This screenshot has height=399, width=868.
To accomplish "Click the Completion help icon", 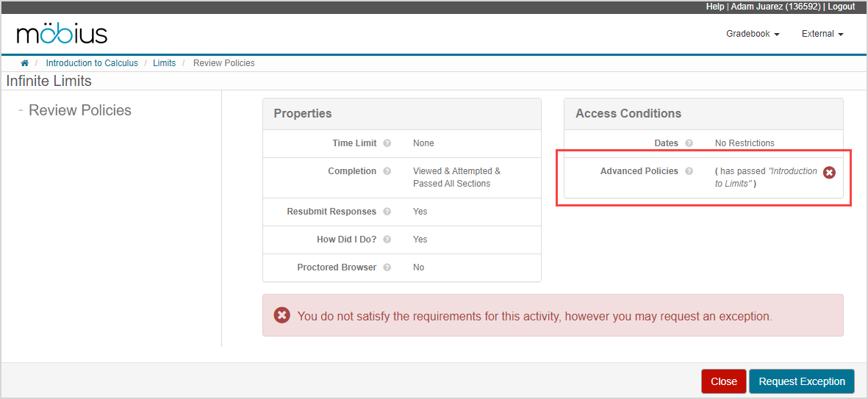I will point(387,171).
